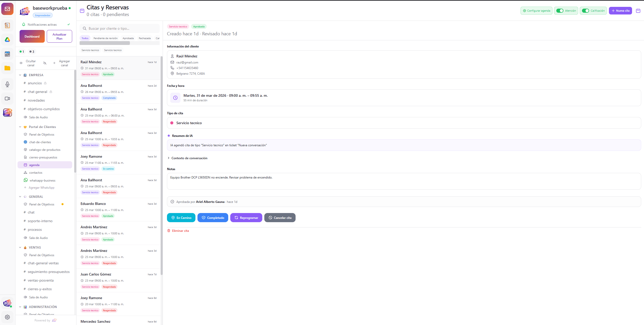Open the settings gear icon at bottom left
The height and width of the screenshot is (325, 644).
click(7, 317)
